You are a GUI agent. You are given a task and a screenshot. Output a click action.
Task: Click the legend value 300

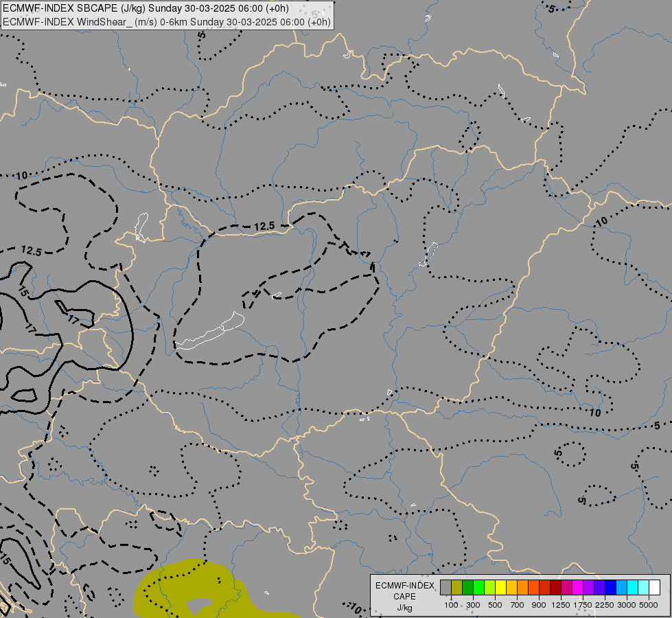pyautogui.click(x=473, y=605)
